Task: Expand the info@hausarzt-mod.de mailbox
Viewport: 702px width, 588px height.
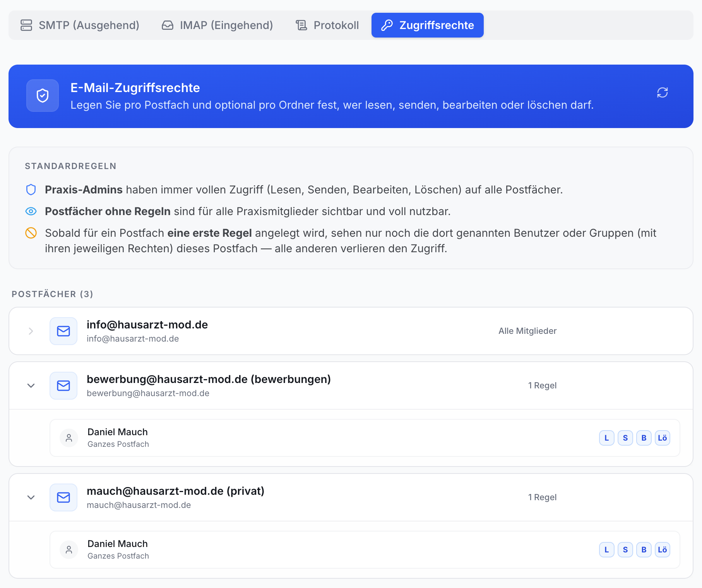Action: coord(31,331)
